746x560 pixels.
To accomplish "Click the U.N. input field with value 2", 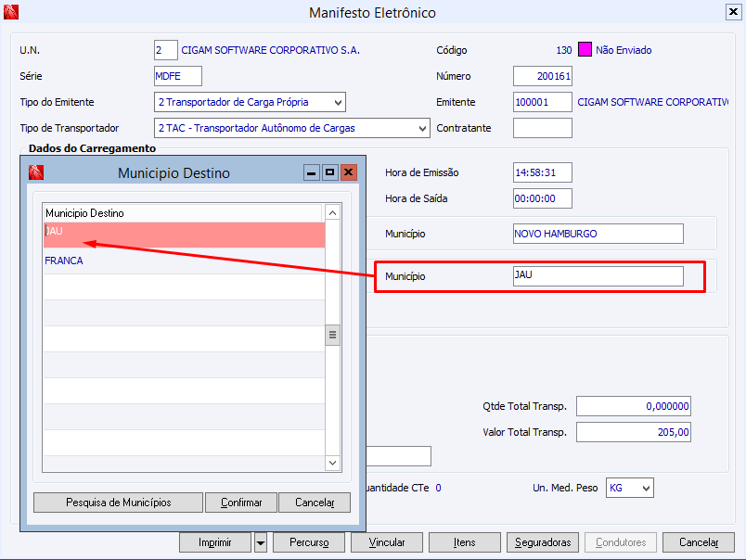I will point(165,50).
